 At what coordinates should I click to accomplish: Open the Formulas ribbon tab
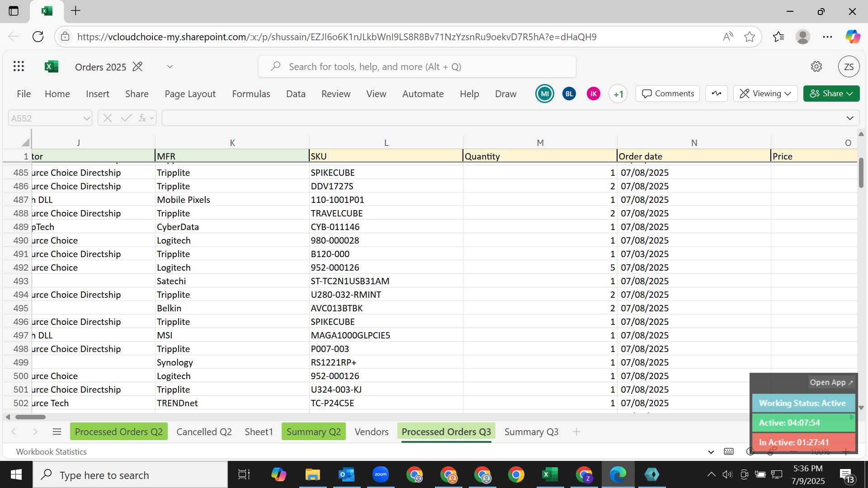click(251, 94)
